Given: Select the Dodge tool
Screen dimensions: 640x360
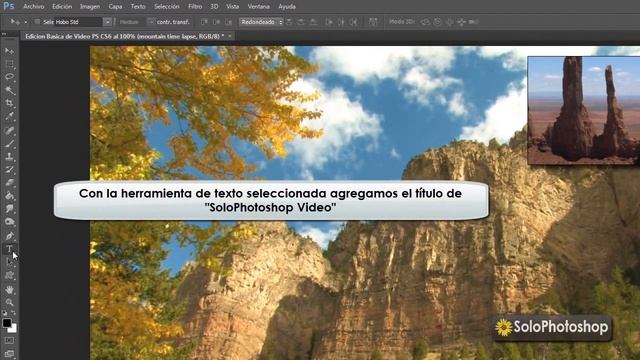Looking at the screenshot, I should (9, 222).
